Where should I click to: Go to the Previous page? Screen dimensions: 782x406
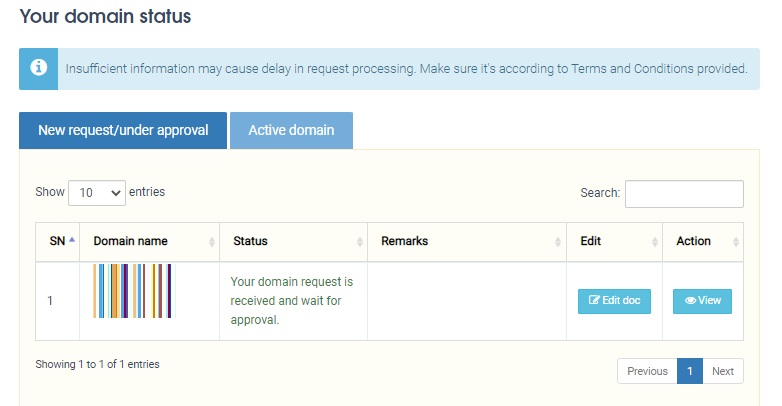coord(647,371)
